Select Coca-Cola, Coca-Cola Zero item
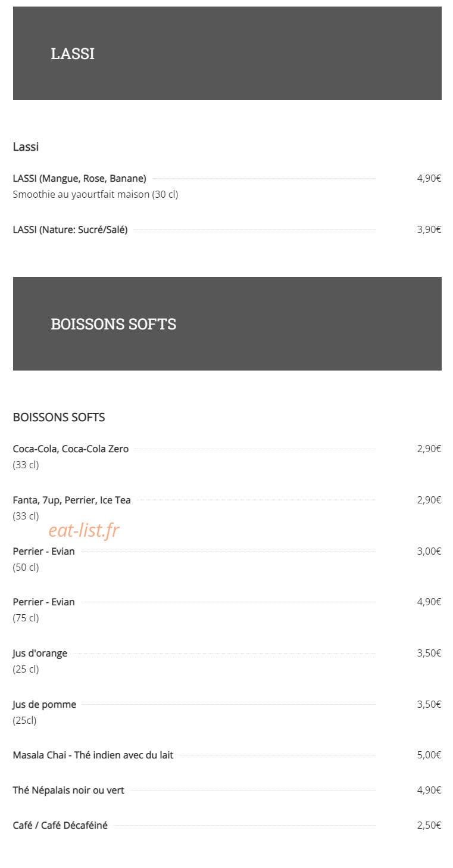 click(x=71, y=449)
